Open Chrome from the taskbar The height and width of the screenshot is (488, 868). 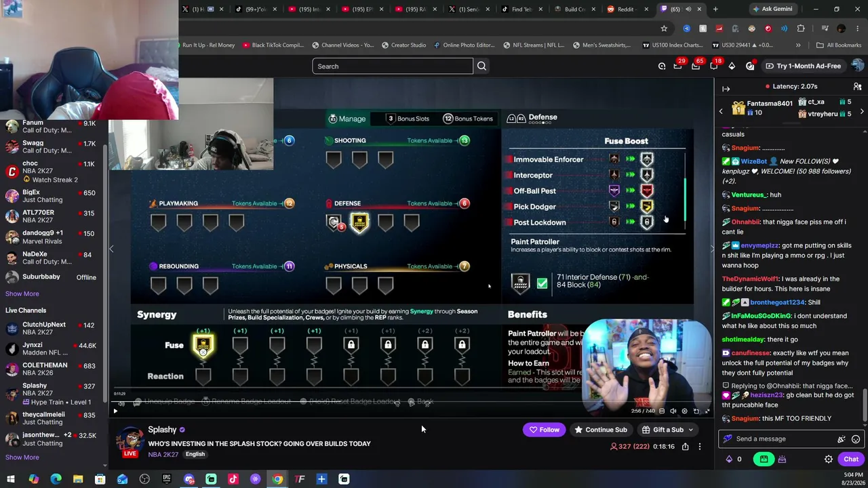[277, 479]
